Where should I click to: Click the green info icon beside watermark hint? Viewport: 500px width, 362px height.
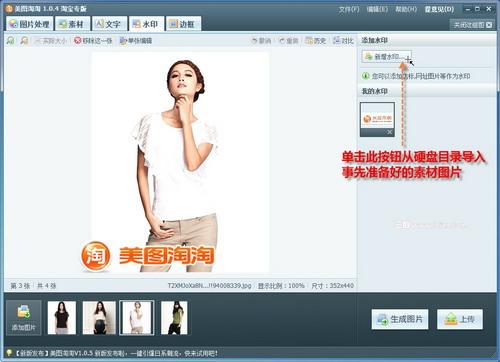tap(366, 76)
